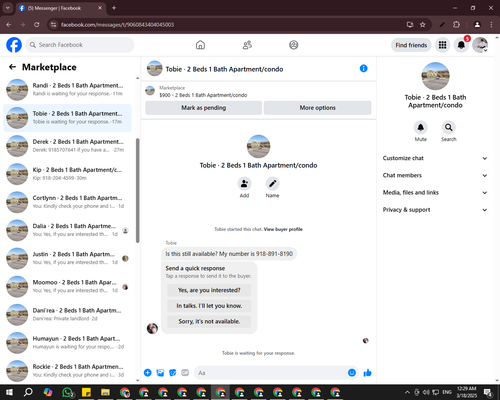Screen dimensions: 500x400
Task: Send quick response 'Sorry, it's not available.'
Action: pyautogui.click(x=209, y=321)
